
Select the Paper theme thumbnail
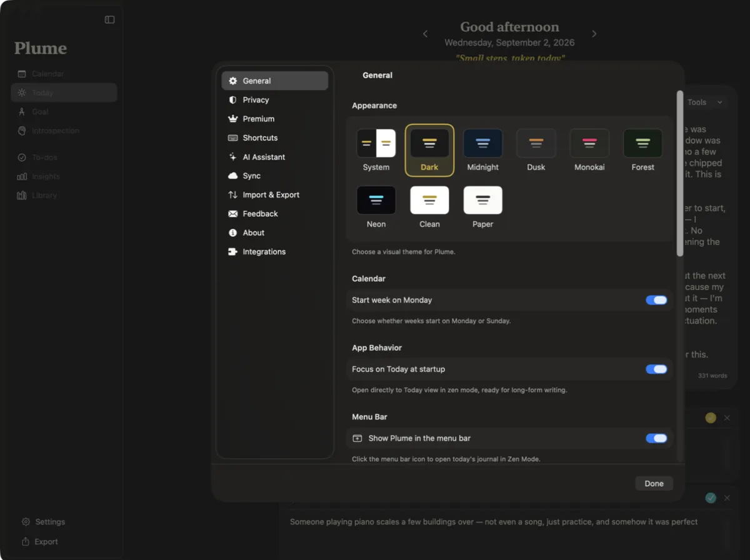tap(482, 200)
